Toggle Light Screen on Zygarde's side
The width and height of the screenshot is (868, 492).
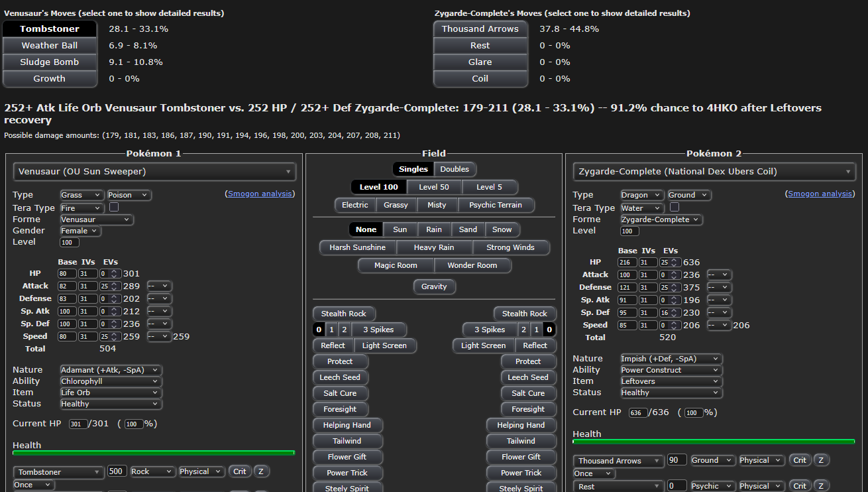(x=484, y=345)
